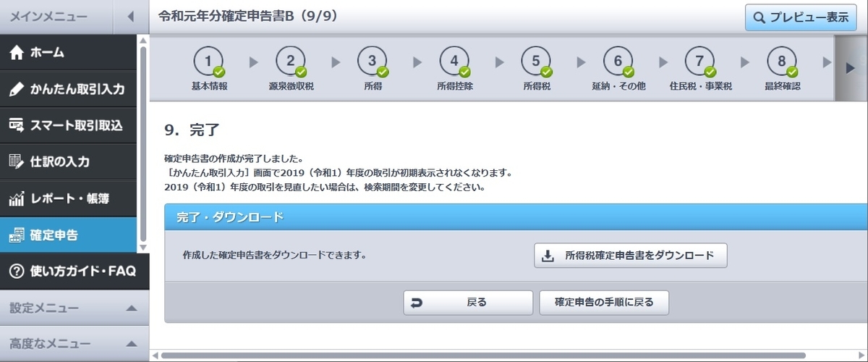Go to step 8 最終確認 circle
The width and height of the screenshot is (868, 362).
(x=782, y=62)
